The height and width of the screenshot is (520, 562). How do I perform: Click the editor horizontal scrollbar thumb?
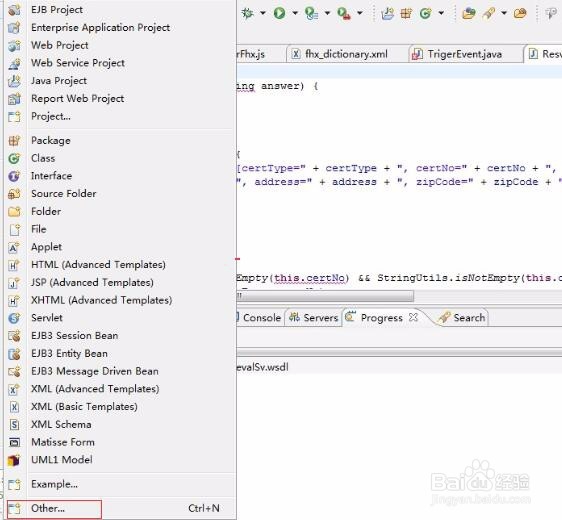click(325, 296)
